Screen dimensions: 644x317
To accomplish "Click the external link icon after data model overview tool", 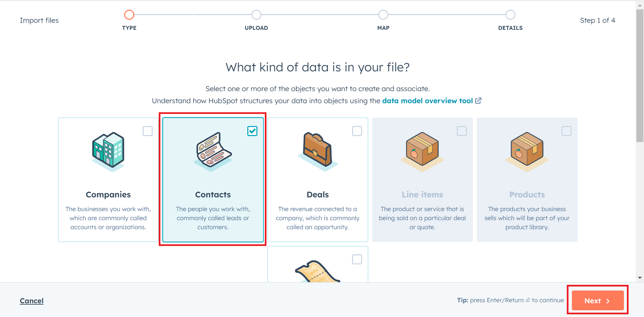I will tap(479, 101).
